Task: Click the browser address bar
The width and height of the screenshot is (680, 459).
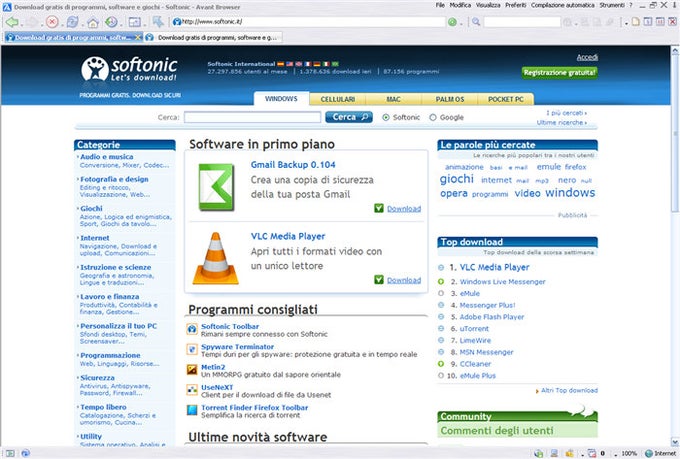Action: pyautogui.click(x=309, y=21)
